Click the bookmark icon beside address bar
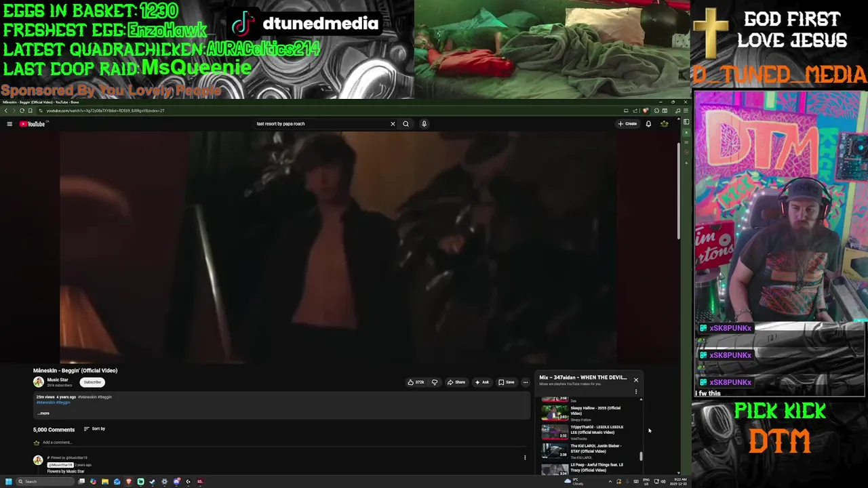This screenshot has height=488, width=868. point(31,110)
